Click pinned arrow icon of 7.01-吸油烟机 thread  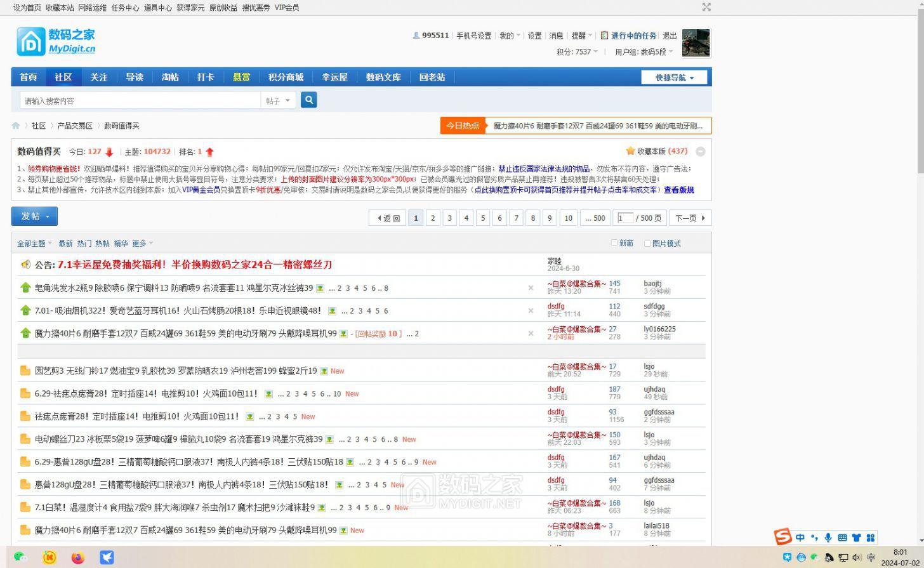pos(25,310)
